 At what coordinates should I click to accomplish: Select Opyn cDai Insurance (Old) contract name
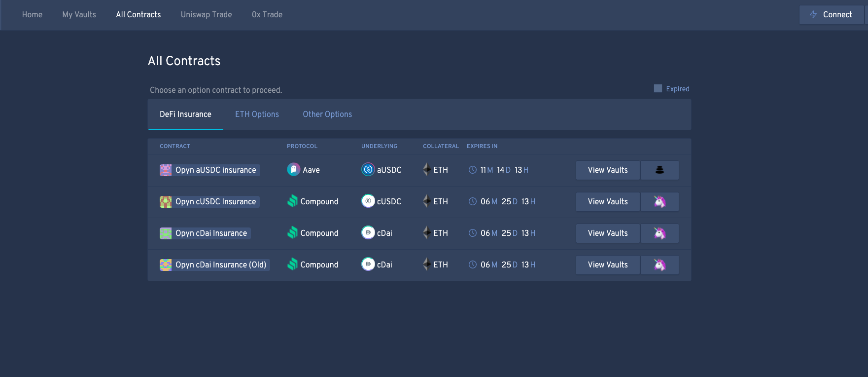click(221, 265)
